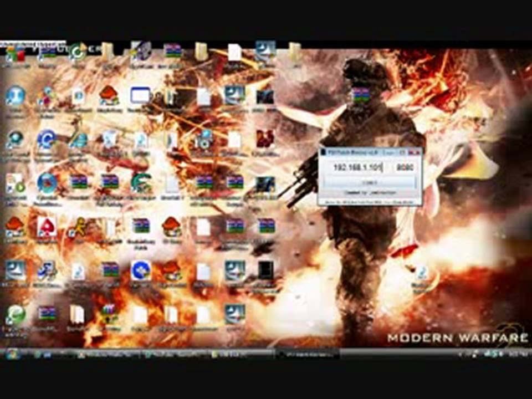This screenshot has width=532, height=399.
Task: Click the Connect button in the patch dialog
Action: pos(370,182)
